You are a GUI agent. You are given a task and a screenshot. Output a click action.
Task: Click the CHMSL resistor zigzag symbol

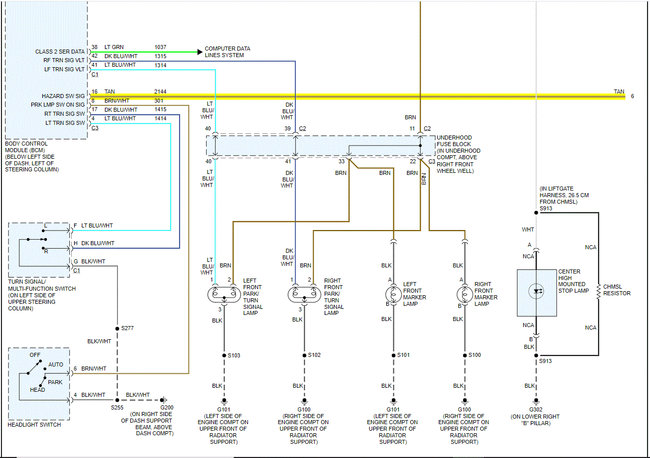[599, 291]
